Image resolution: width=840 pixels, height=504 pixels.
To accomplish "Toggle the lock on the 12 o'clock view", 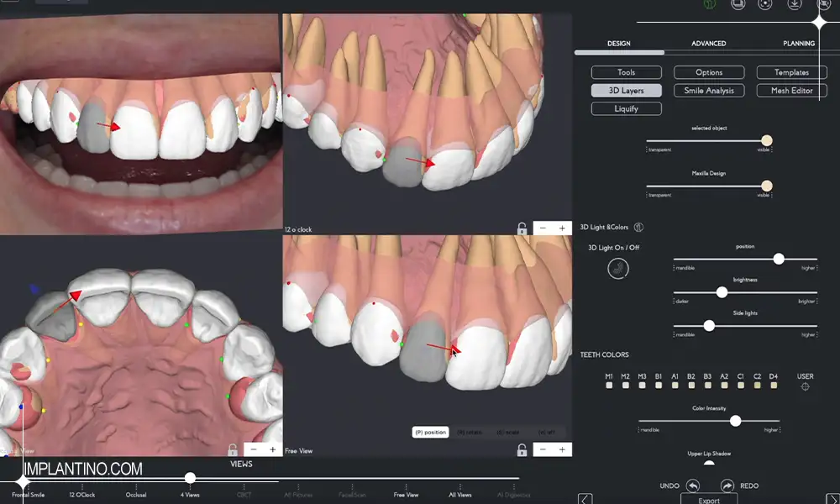I will pyautogui.click(x=522, y=228).
